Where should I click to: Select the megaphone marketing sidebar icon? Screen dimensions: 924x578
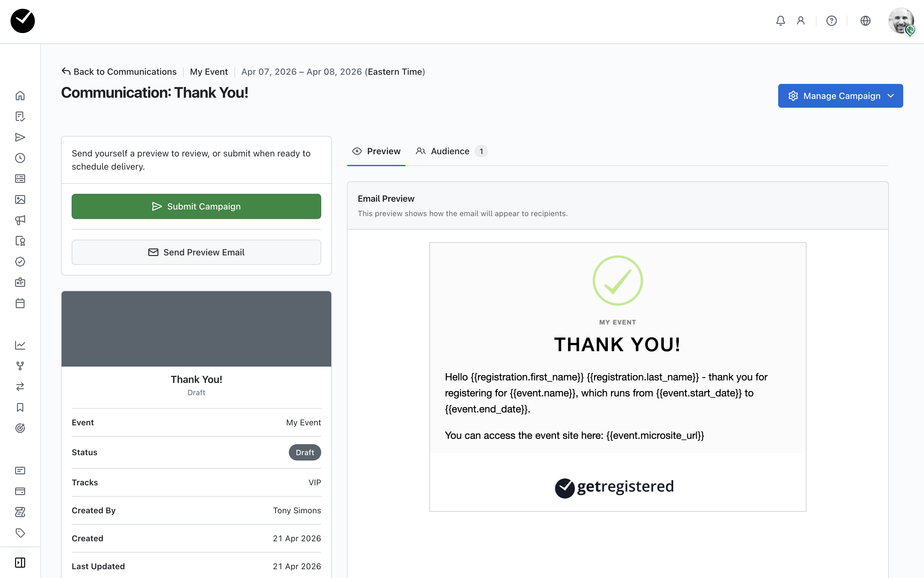[20, 220]
